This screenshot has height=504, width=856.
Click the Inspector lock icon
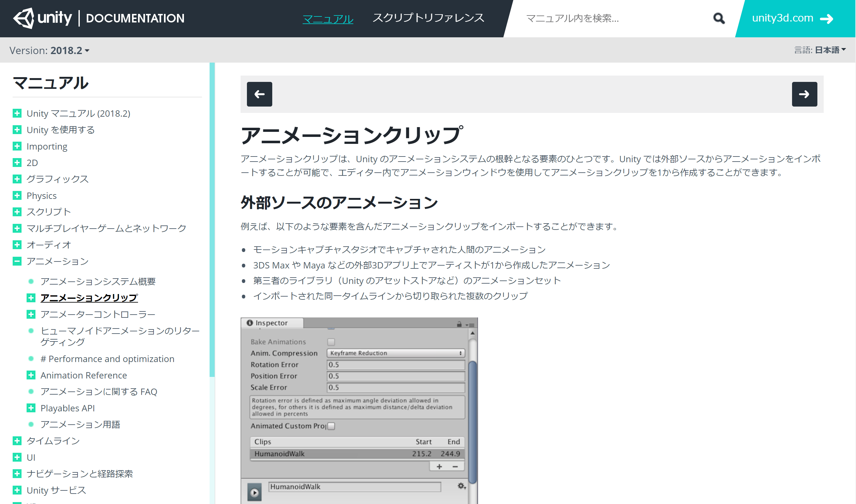tap(459, 324)
